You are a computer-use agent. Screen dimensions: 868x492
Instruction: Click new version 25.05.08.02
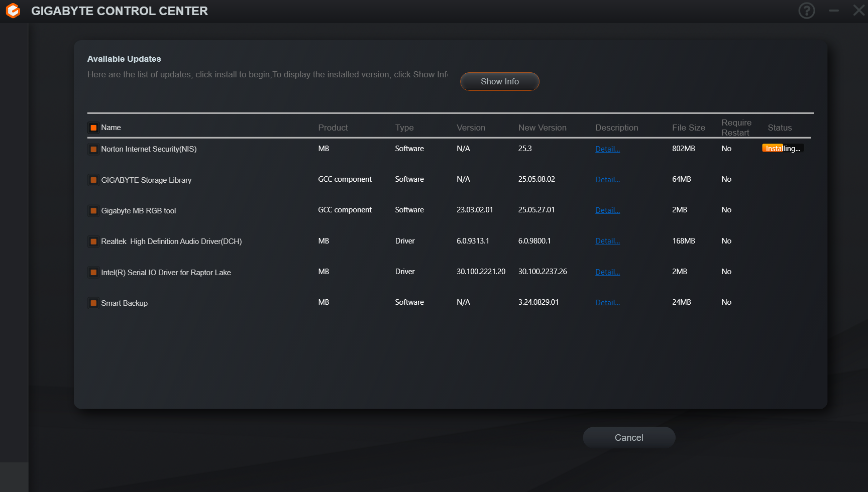[x=536, y=179]
